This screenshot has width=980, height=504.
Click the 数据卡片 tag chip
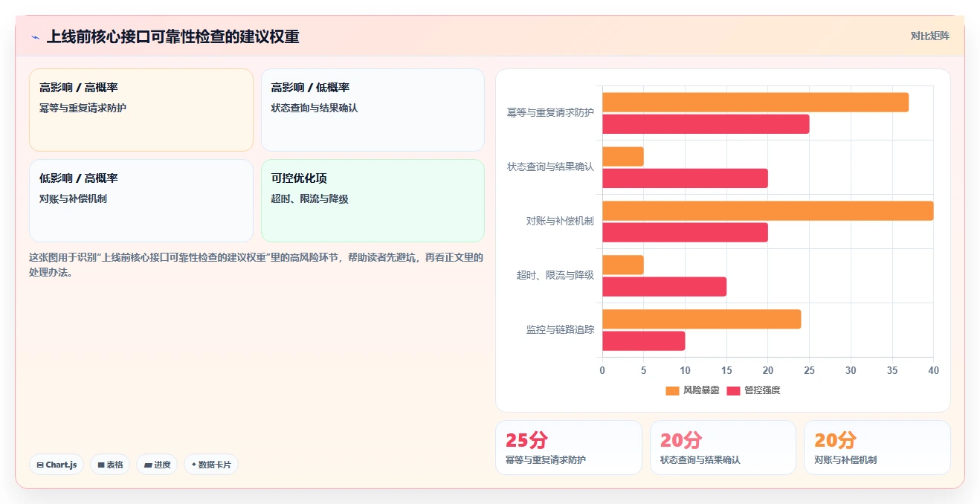[211, 465]
